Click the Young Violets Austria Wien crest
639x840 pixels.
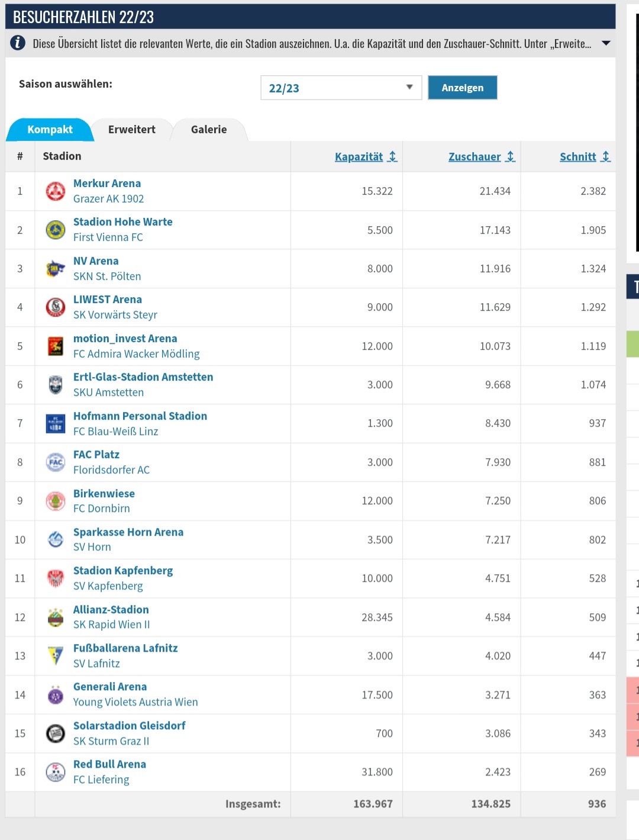point(56,695)
